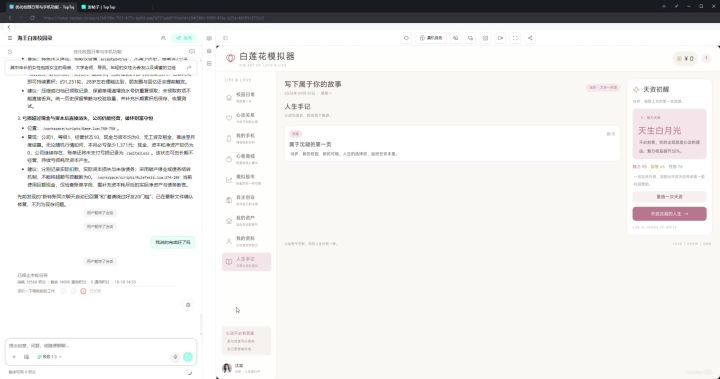Click the scroll-to-bottom round button in chat
The height and width of the screenshot is (379, 720).
pos(188,305)
